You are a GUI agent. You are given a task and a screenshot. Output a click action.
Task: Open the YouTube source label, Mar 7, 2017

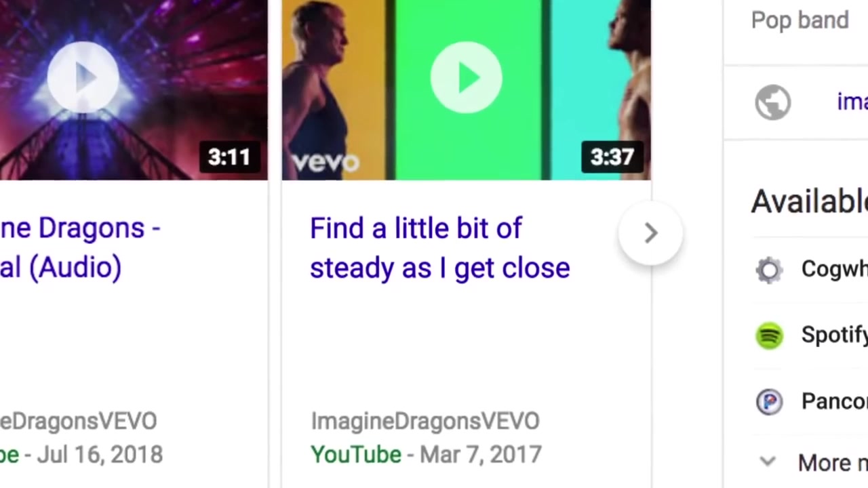point(356,454)
